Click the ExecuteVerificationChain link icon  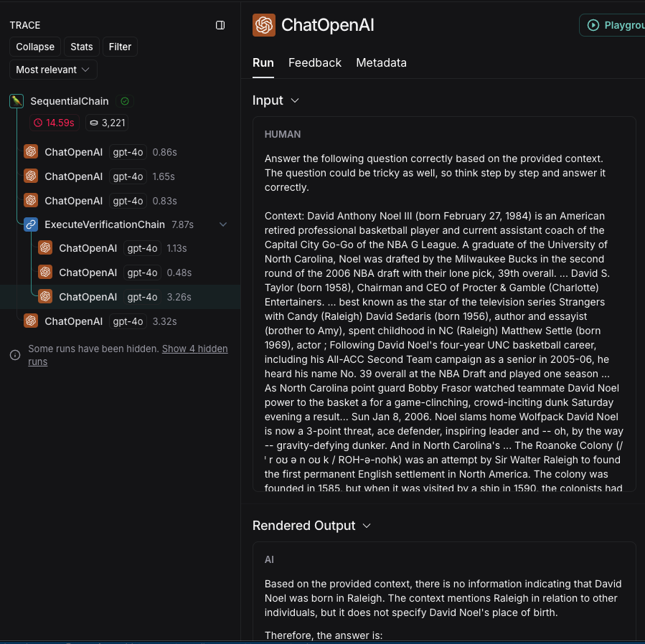31,224
